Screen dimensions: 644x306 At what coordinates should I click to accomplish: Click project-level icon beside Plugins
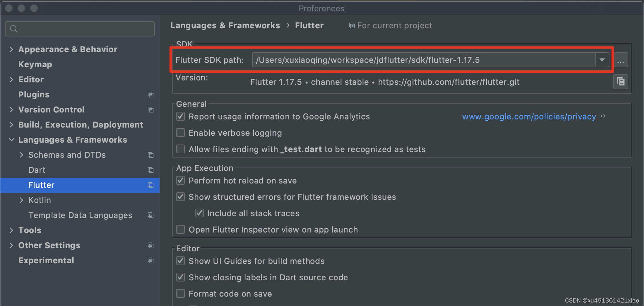(151, 95)
